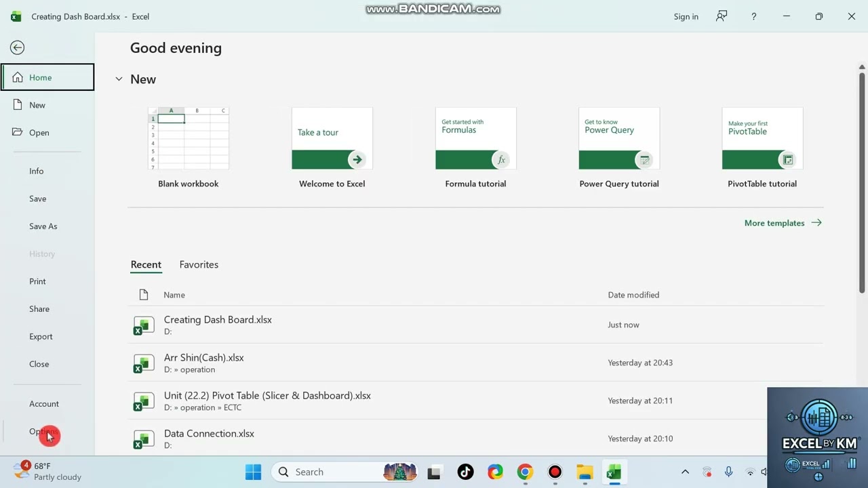Screen dimensions: 868x488
Task: Open the Windows Start menu
Action: point(253,472)
